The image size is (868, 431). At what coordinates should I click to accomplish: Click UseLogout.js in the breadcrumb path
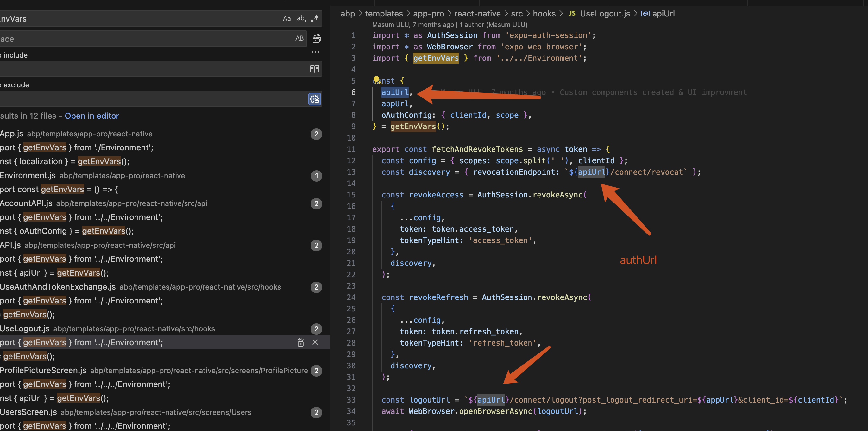[605, 14]
